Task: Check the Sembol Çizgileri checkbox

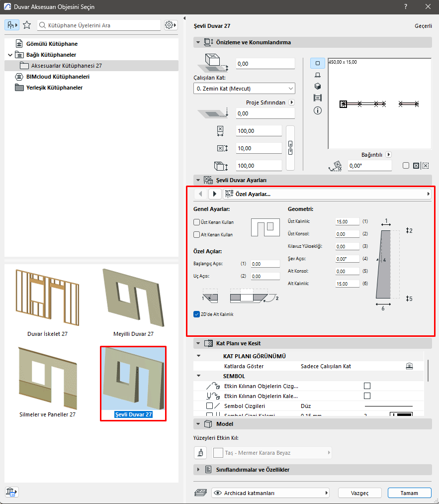Action: [x=209, y=405]
